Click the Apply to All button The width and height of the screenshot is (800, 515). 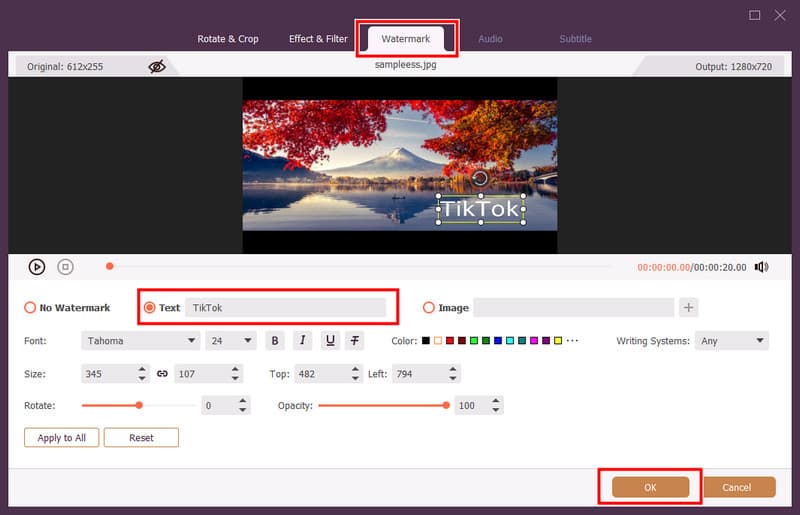(61, 438)
